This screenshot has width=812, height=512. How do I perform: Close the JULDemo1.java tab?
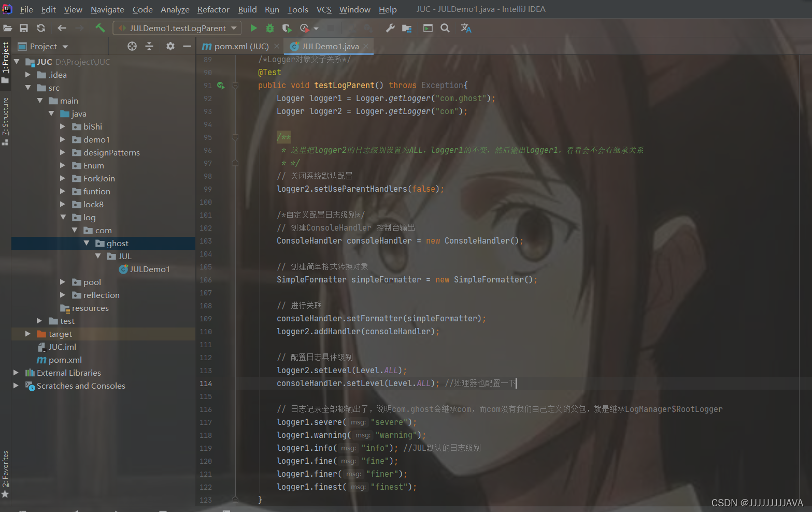pos(366,46)
